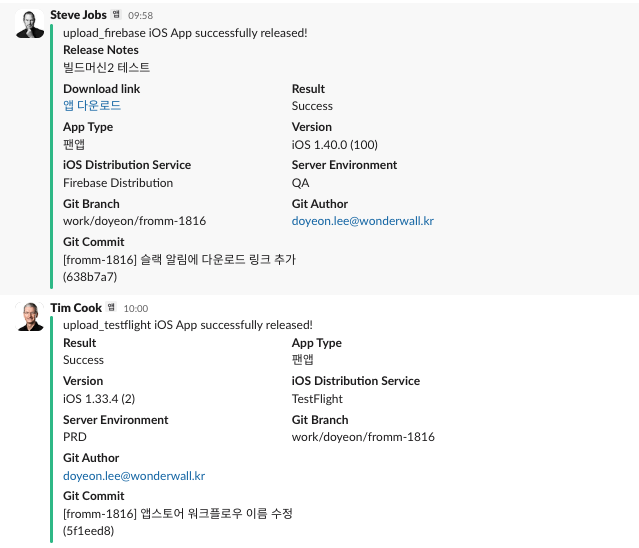This screenshot has width=639, height=548.
Task: Click Git Author email in firebase message
Action: [363, 221]
